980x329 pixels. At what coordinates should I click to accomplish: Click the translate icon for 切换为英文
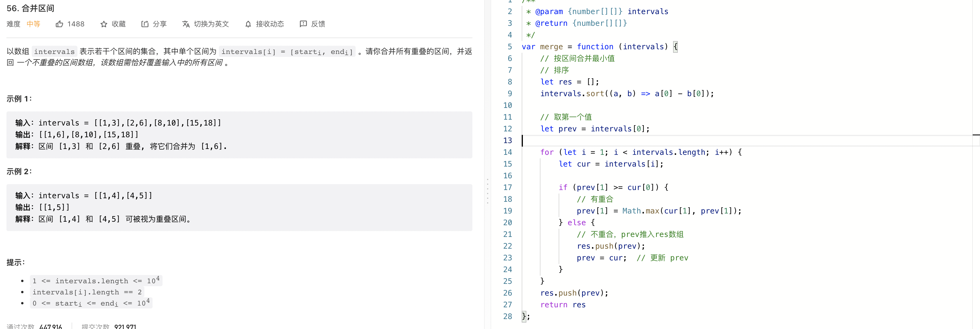(186, 24)
